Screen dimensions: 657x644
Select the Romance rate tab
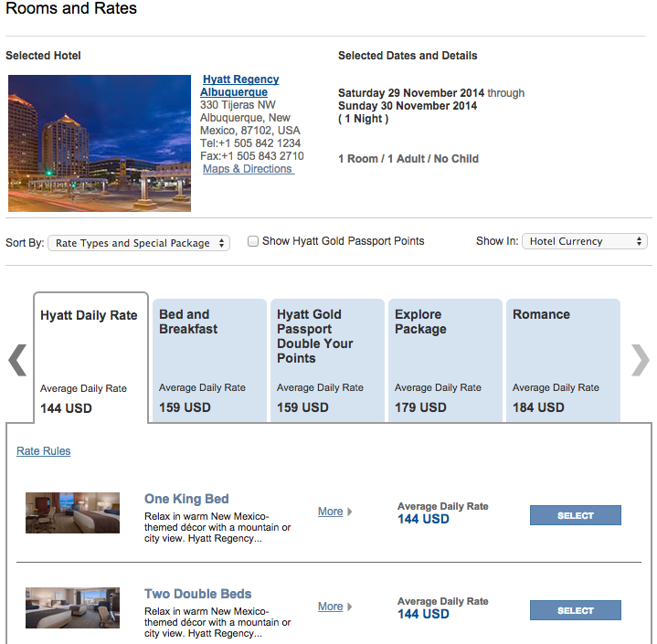[563, 360]
